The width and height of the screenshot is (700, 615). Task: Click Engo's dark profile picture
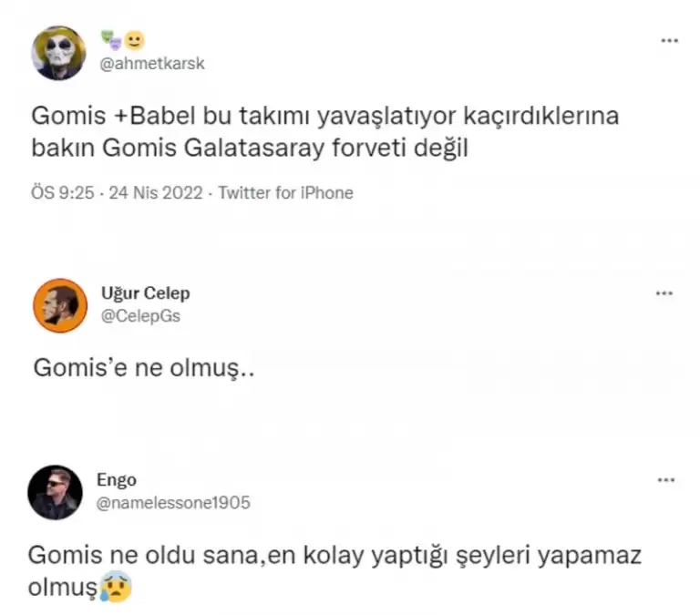point(55,493)
